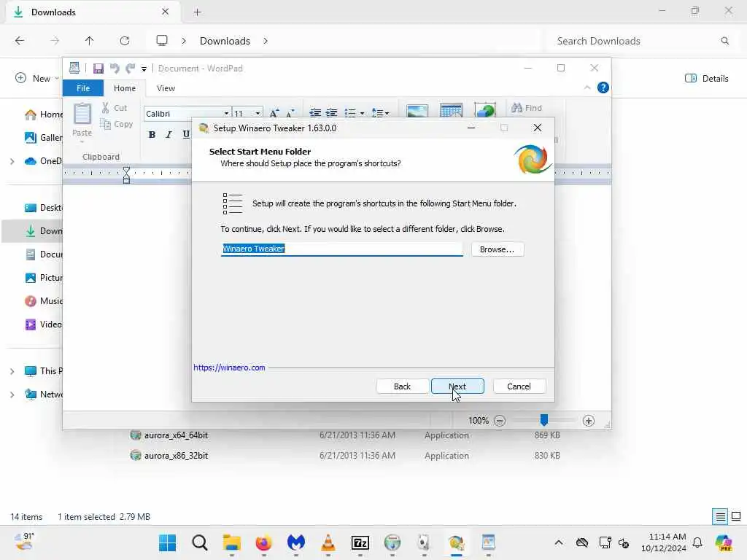Click WordPad Undo icon
The width and height of the screenshot is (747, 560).
tap(115, 69)
